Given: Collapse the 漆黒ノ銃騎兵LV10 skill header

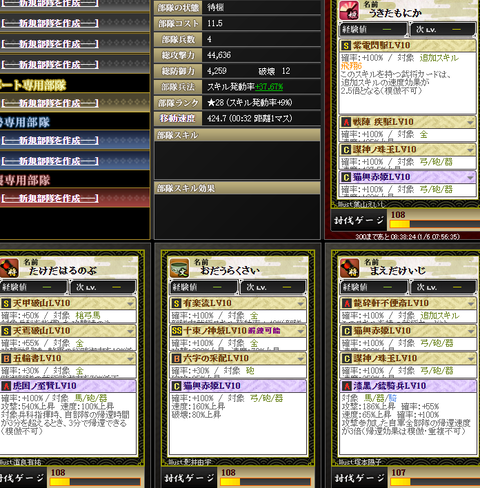Looking at the screenshot, I should (407, 386).
